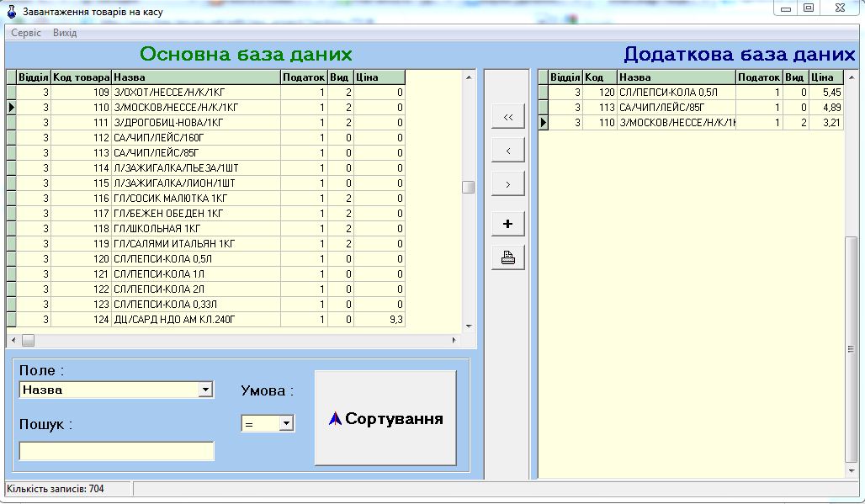Click the print icon button below the plus
Screen dimensions: 865x504
(x=507, y=257)
